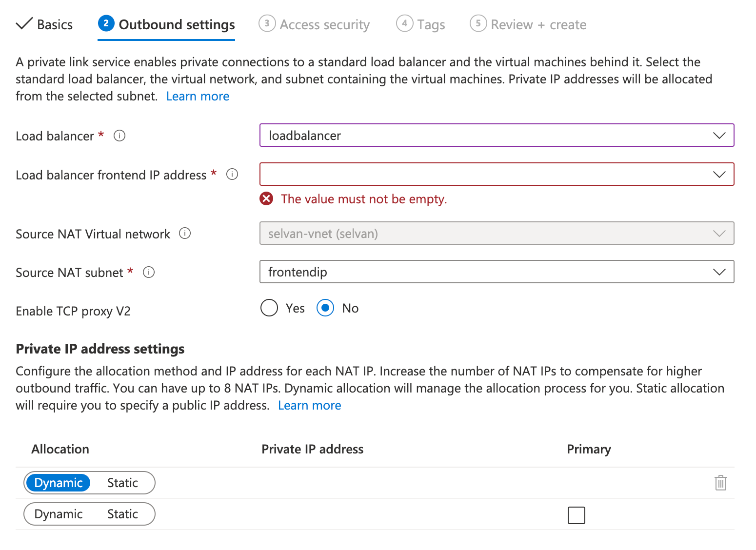
Task: Click the info icon beside Load balancer frontend IP address
Action: (x=233, y=174)
